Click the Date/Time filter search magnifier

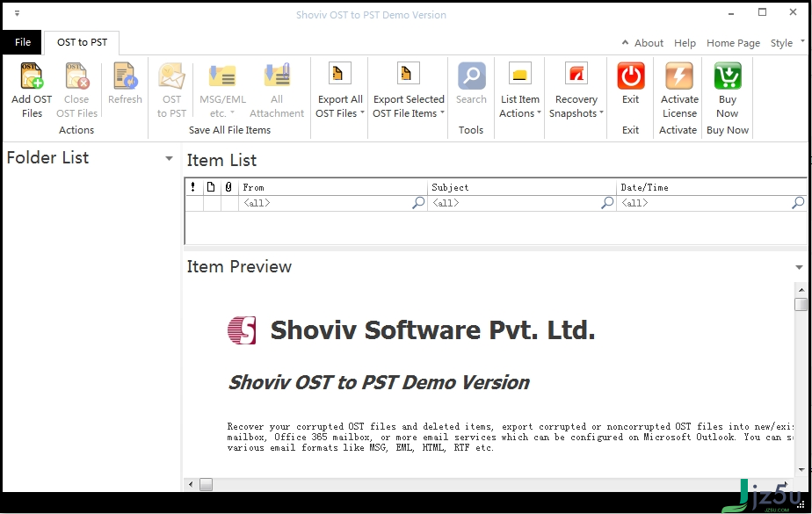[799, 203]
